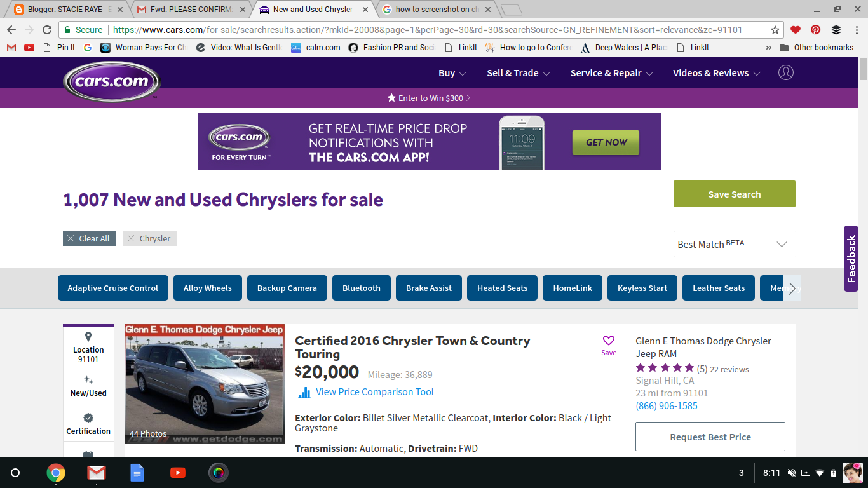
Task: Toggle the Bluetooth filter
Action: point(362,288)
